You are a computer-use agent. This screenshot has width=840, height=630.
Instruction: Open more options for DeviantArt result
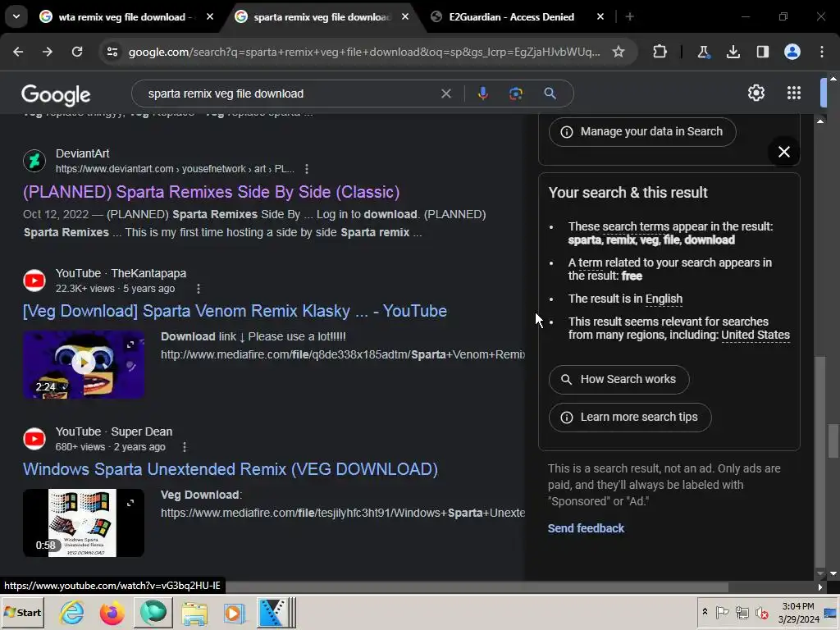point(307,169)
